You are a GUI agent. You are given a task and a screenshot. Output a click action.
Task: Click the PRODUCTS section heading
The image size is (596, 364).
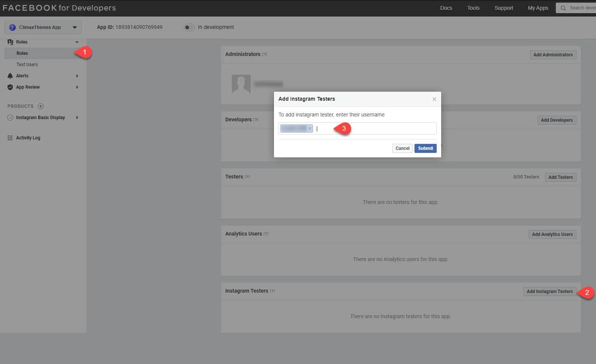(x=21, y=106)
